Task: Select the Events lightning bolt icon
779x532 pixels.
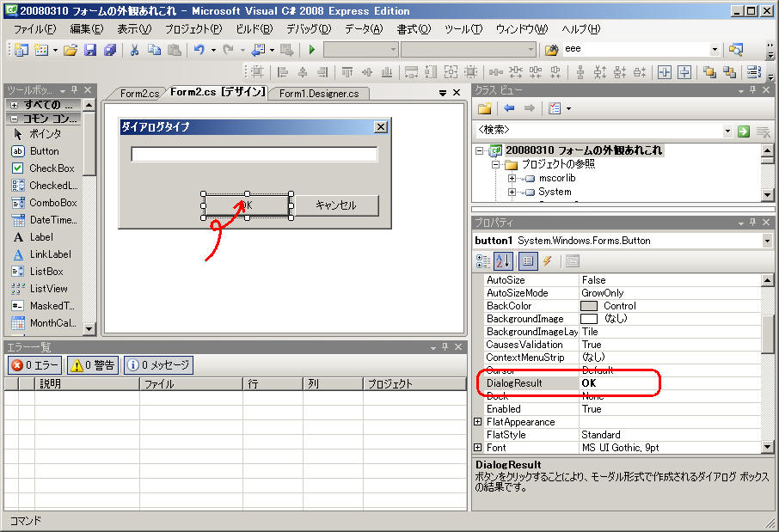Action: pyautogui.click(x=546, y=261)
